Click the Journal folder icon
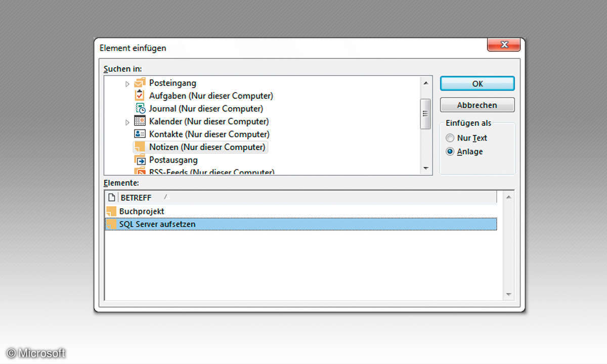The width and height of the screenshot is (607, 364). coord(140,108)
